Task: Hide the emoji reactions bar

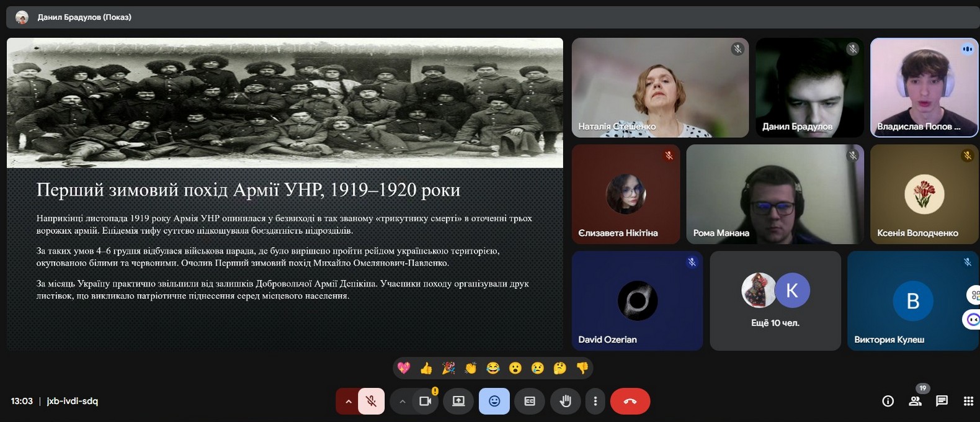Action: coord(494,402)
